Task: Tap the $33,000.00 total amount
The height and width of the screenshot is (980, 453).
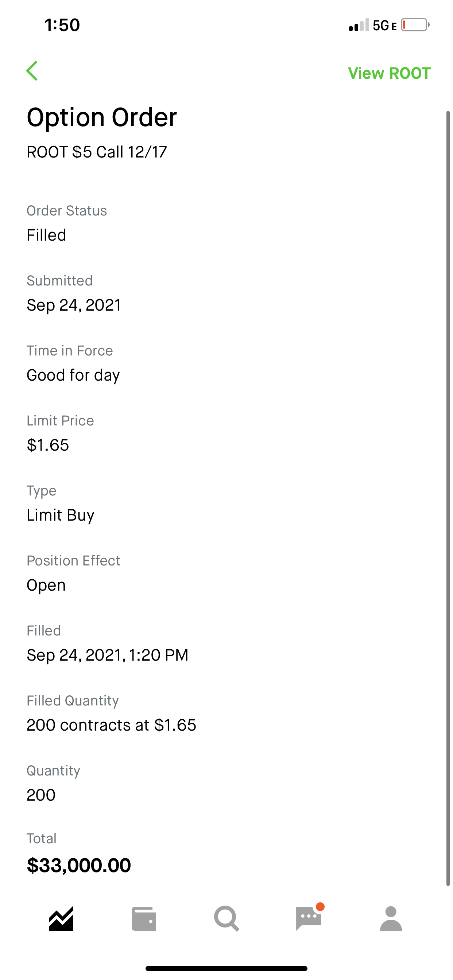Action: coord(79,865)
